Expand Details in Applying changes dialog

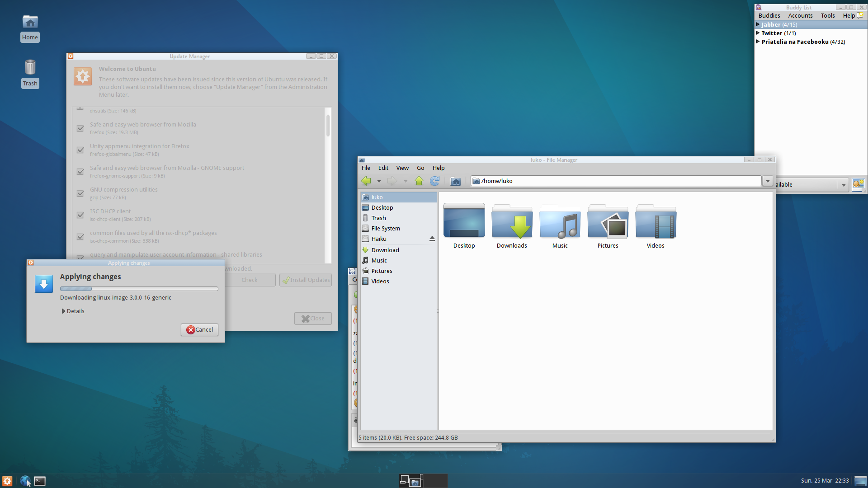(x=73, y=311)
